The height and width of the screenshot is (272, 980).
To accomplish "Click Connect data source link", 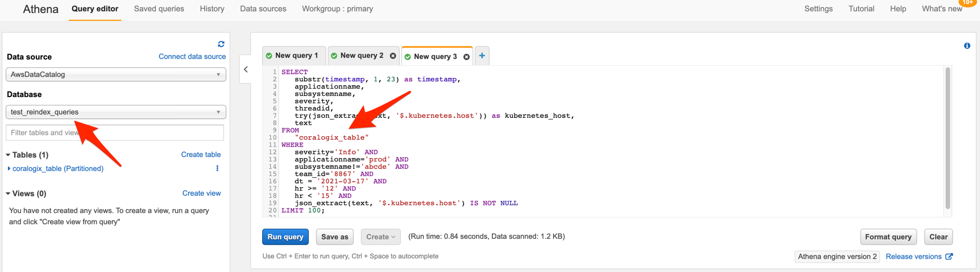I will [192, 57].
